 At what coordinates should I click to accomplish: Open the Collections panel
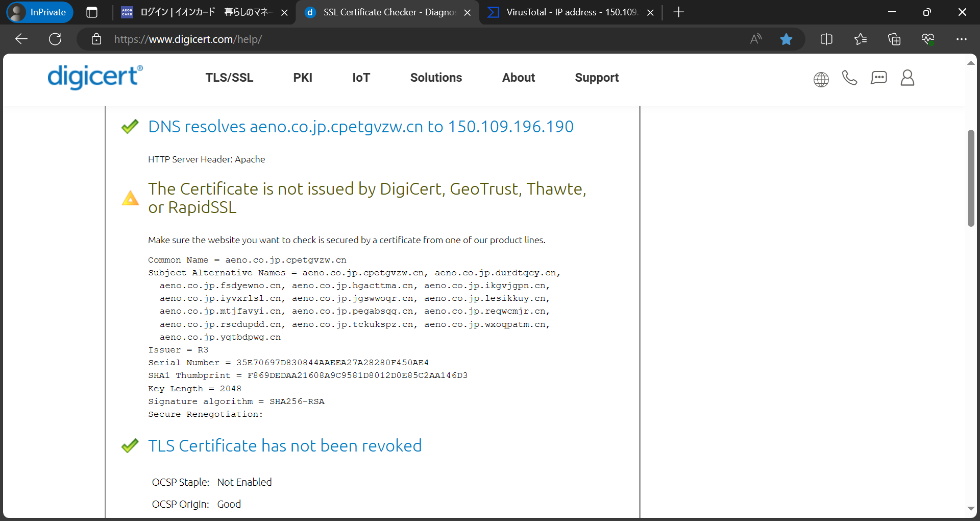pos(894,39)
